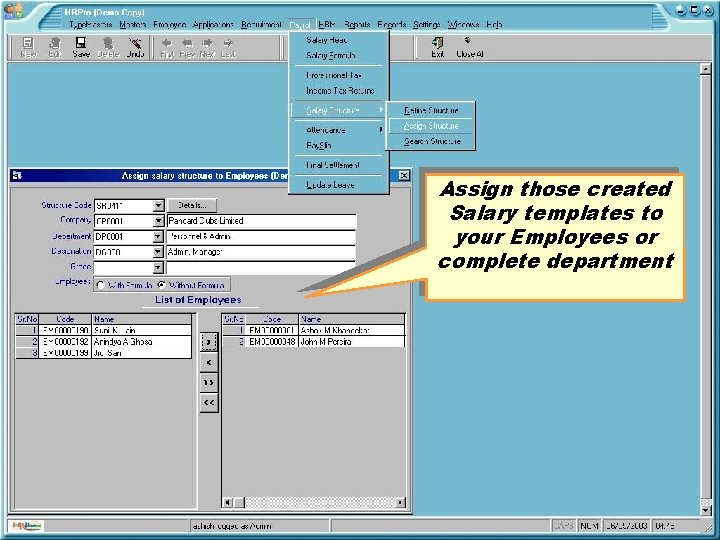Viewport: 720px width, 540px height.
Task: Choose Assign Structure submenu entry
Action: [431, 126]
